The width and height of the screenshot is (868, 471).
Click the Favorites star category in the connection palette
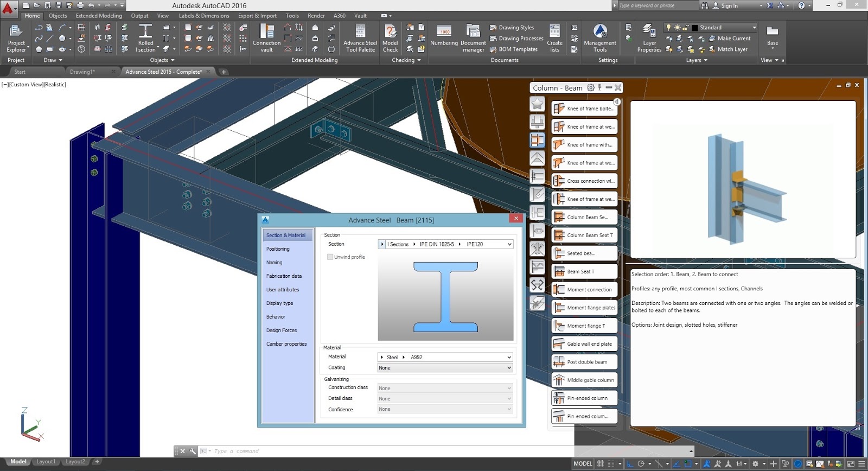[537, 104]
